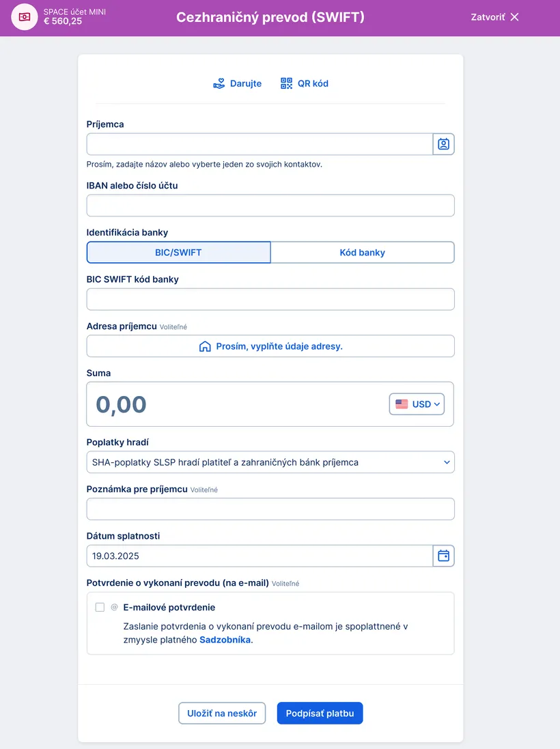Click the Dátum splatnosti date field

(x=260, y=556)
